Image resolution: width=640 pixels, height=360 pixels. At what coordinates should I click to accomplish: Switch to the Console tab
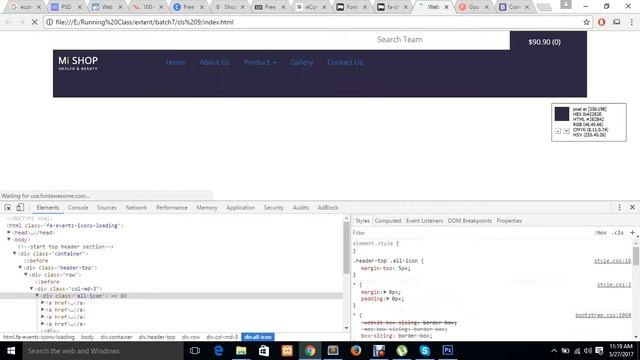pyautogui.click(x=78, y=207)
